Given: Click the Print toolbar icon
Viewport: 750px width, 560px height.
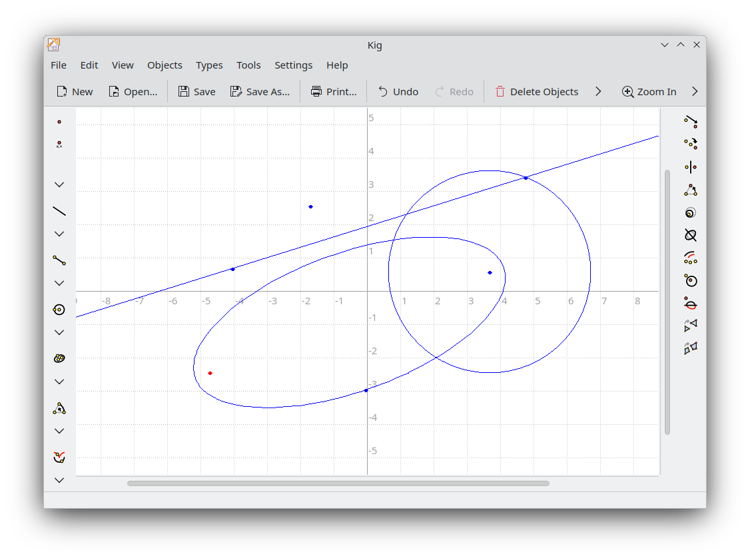Looking at the screenshot, I should click(x=334, y=92).
